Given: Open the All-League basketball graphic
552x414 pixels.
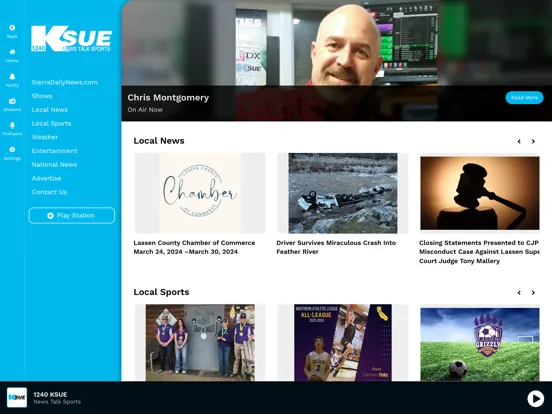Looking at the screenshot, I should 343,343.
